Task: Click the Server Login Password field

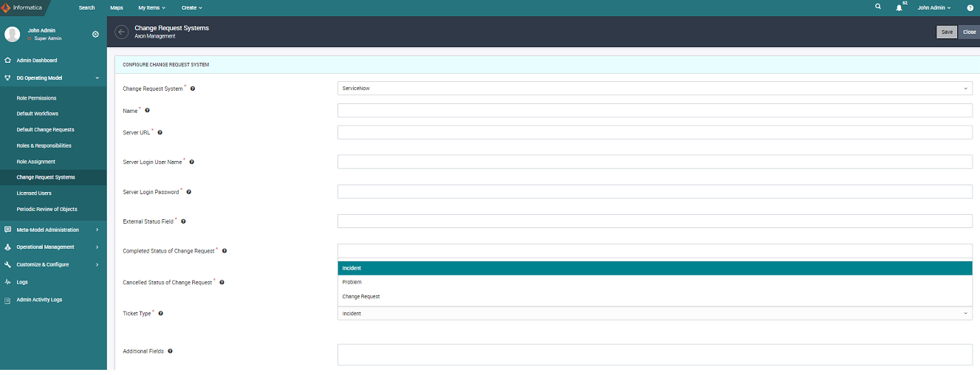Action: 654,191
